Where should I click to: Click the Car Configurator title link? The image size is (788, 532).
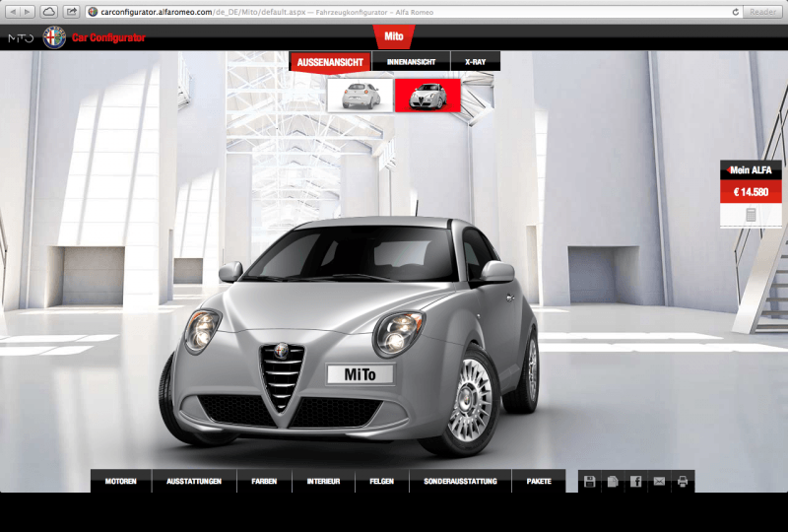(108, 37)
